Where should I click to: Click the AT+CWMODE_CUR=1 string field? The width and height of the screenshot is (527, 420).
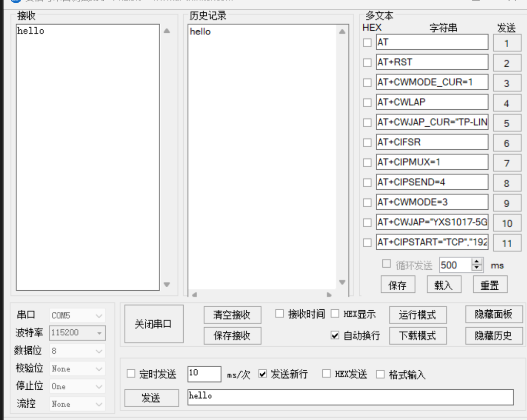click(432, 82)
